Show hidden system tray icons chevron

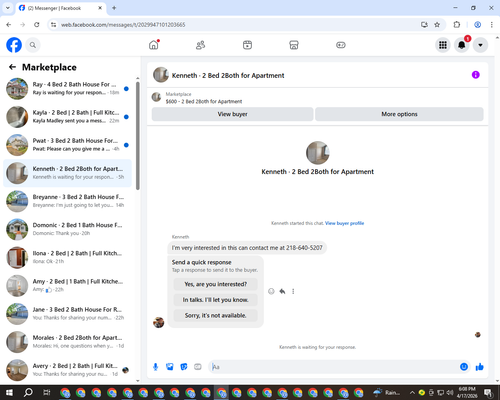click(x=412, y=393)
